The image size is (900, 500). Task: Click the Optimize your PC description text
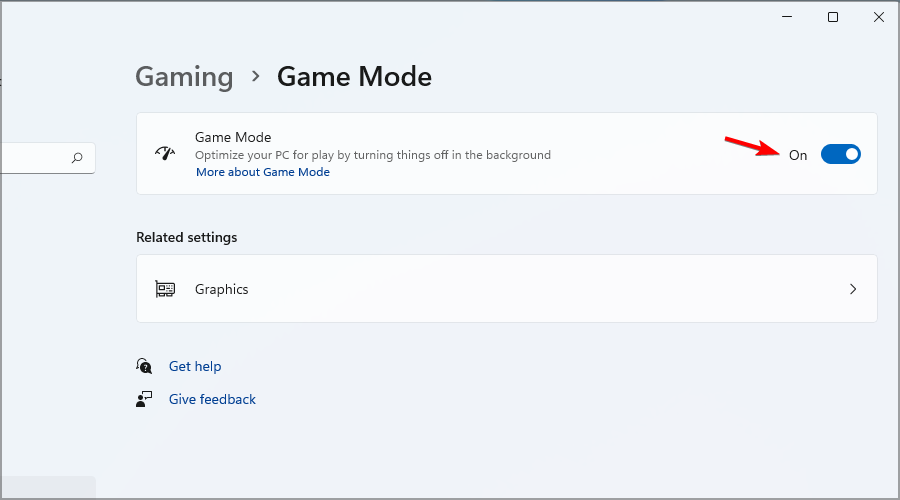tap(373, 155)
